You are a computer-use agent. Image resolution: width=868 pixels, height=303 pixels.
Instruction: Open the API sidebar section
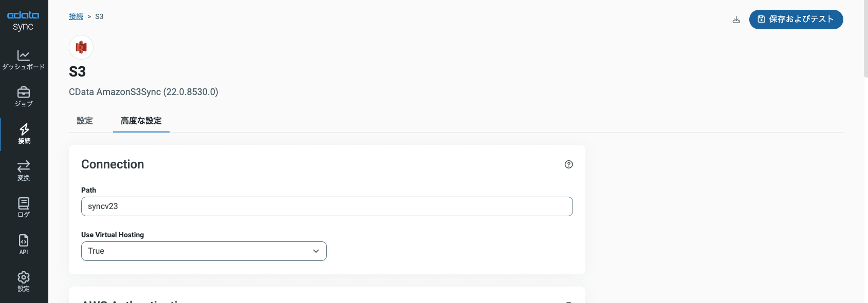point(24,245)
